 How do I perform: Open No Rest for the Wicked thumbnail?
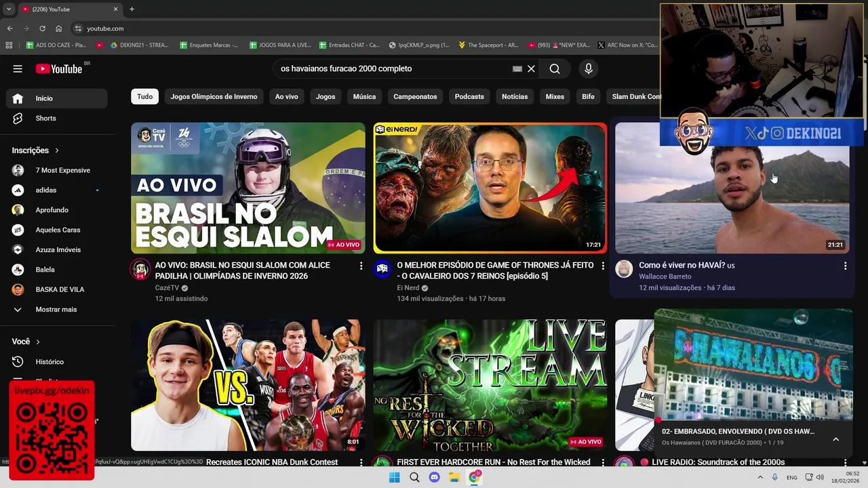(490, 385)
